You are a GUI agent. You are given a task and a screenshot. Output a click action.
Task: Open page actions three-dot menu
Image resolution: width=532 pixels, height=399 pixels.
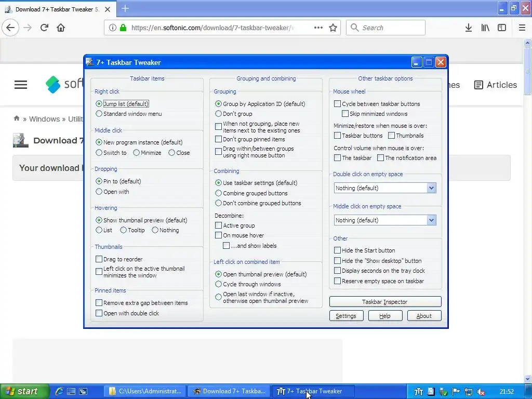click(318, 28)
